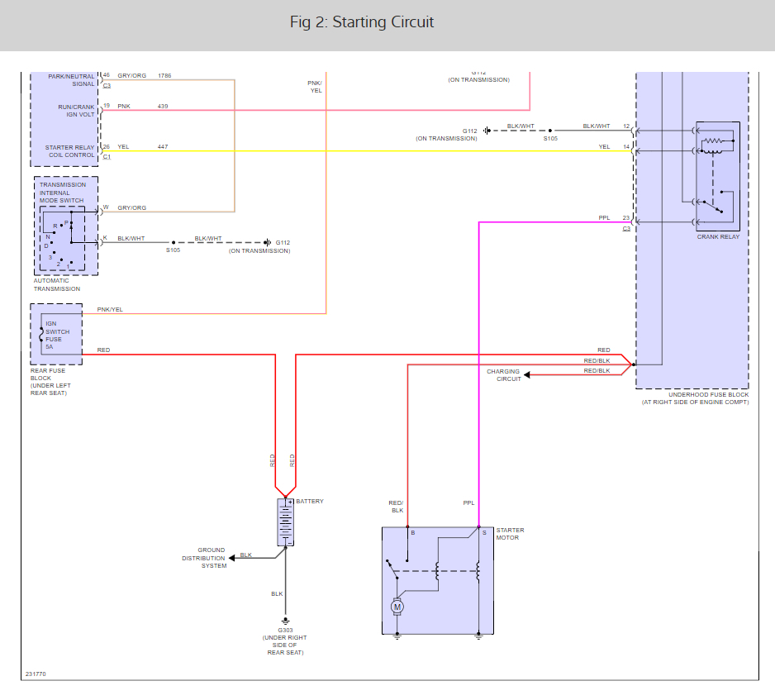Click the resistor symbol inside Crank Relay

[711, 140]
